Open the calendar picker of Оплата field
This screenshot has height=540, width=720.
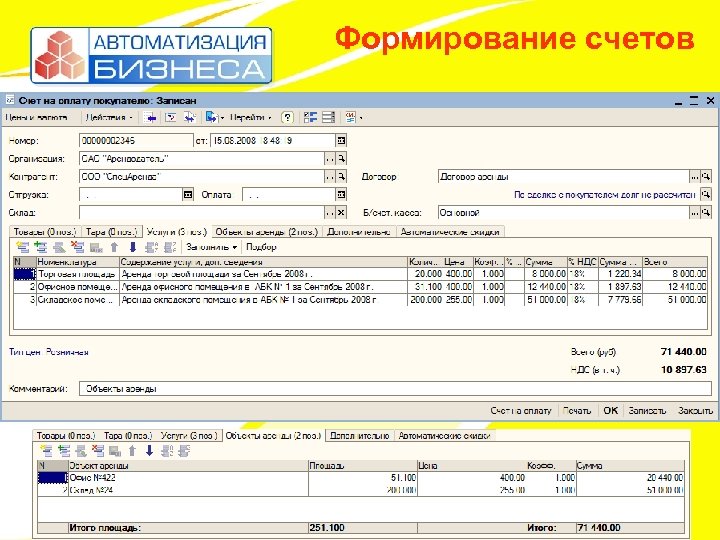coord(341,195)
